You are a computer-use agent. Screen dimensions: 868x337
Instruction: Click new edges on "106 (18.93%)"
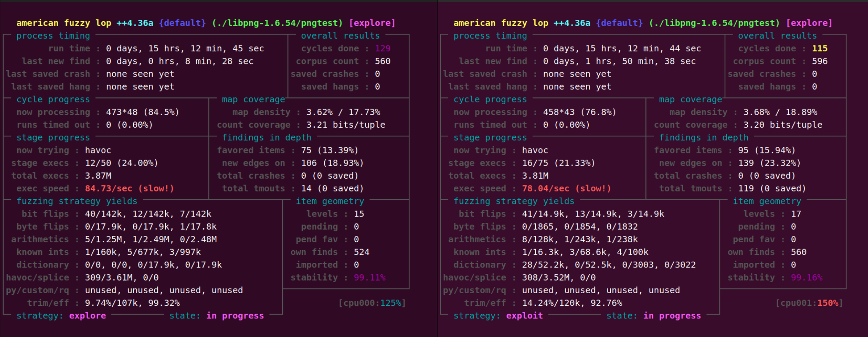pyautogui.click(x=332, y=163)
